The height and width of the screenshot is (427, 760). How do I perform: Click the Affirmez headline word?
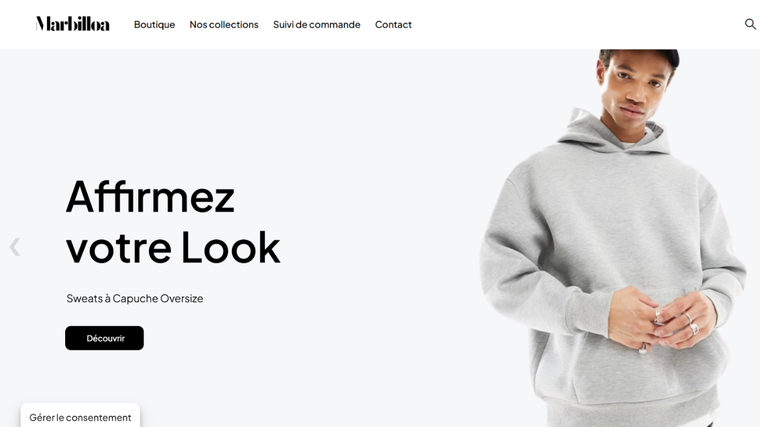coord(150,196)
